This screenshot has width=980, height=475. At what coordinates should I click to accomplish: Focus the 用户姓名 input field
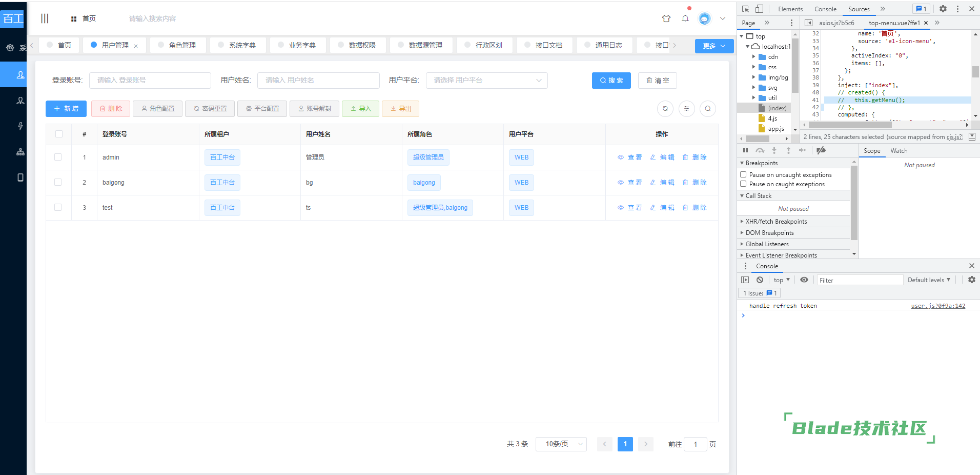point(318,81)
